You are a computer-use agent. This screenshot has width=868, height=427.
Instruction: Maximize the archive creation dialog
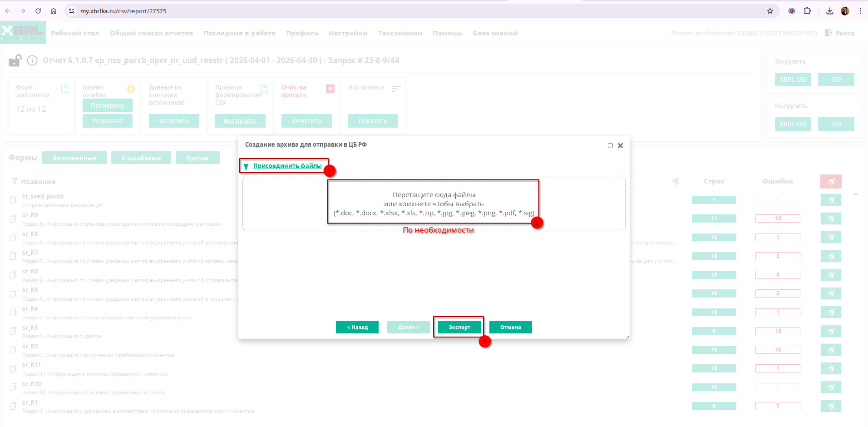(610, 146)
